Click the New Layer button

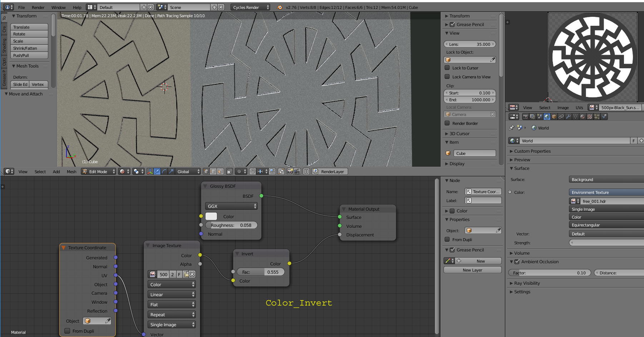(x=472, y=270)
